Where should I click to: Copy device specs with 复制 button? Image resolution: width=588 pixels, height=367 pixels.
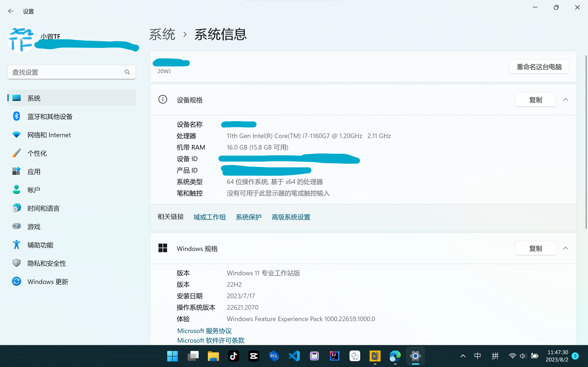point(535,100)
